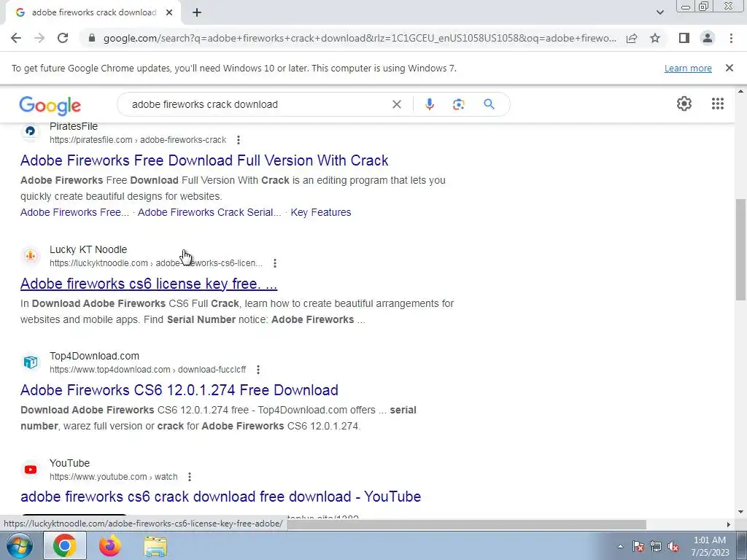This screenshot has height=560, width=747.
Task: Click the vertical page scrollbar thumb
Action: point(740,249)
